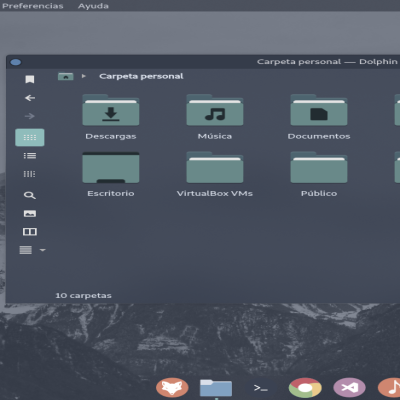
Task: Launch Firefox from the dock
Action: [x=172, y=388]
